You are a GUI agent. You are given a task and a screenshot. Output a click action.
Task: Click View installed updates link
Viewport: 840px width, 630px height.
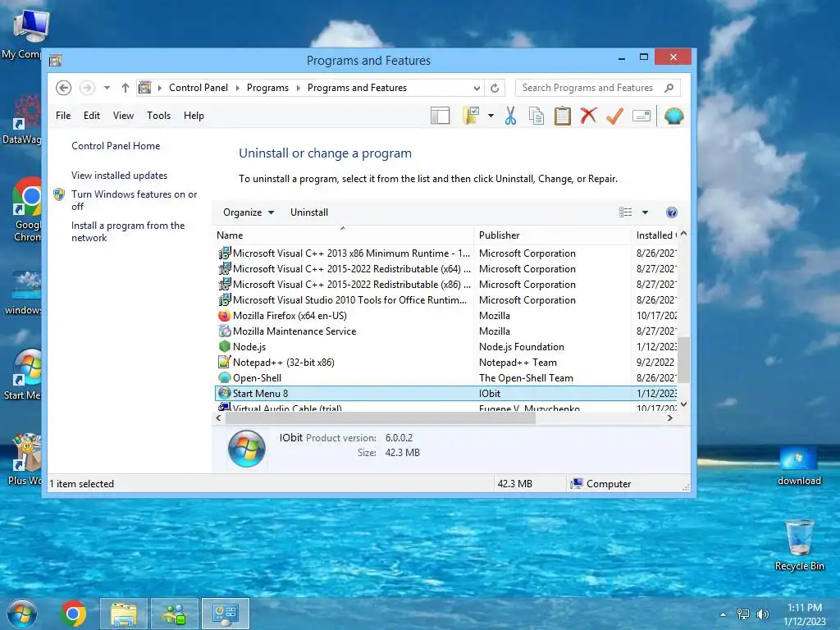click(x=119, y=176)
